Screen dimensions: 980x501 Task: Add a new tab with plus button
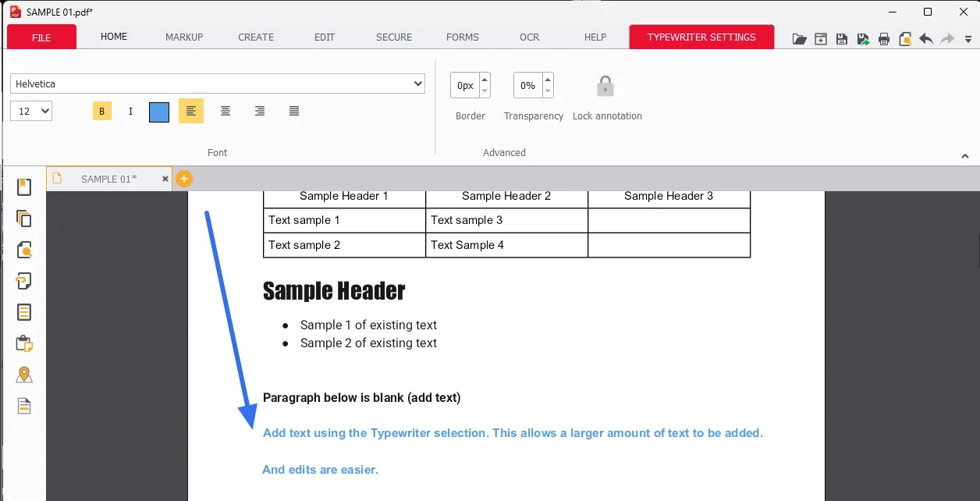point(184,179)
